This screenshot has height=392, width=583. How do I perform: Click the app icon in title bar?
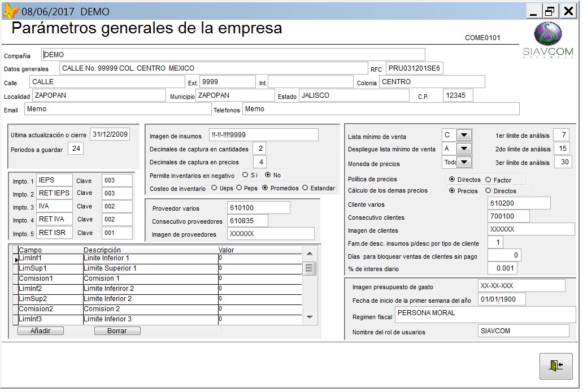[x=11, y=11]
